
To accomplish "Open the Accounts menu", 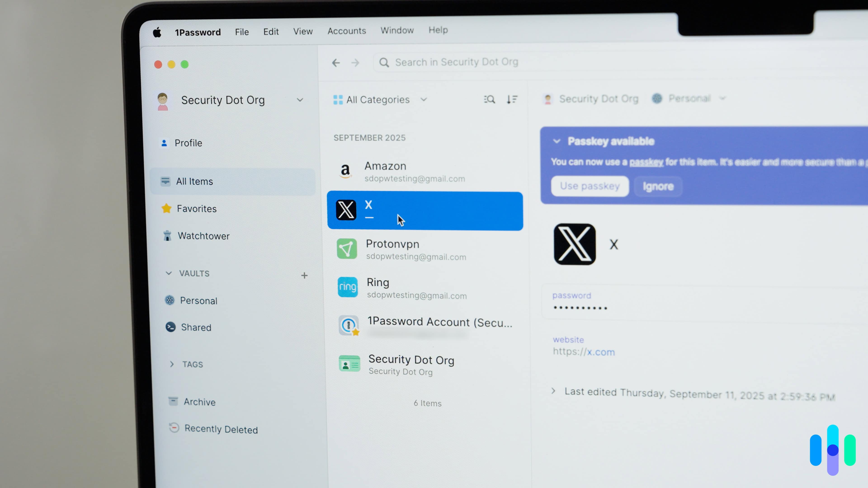I will pyautogui.click(x=346, y=31).
